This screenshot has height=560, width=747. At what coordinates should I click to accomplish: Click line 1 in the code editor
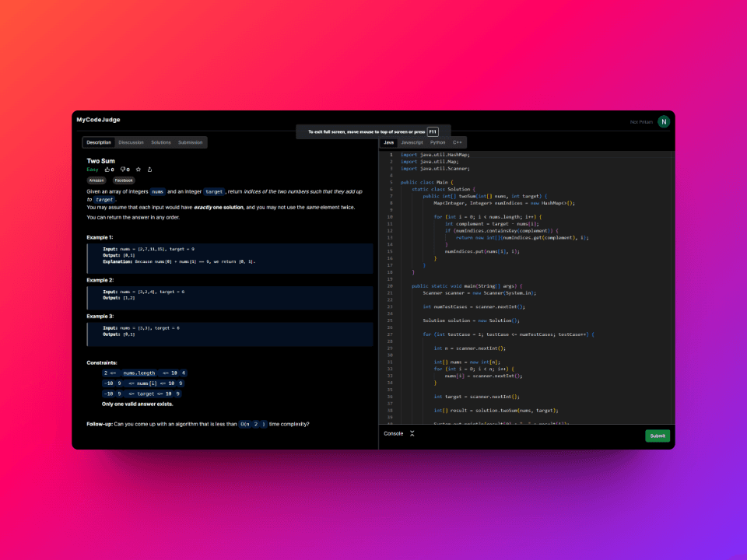[x=436, y=155]
